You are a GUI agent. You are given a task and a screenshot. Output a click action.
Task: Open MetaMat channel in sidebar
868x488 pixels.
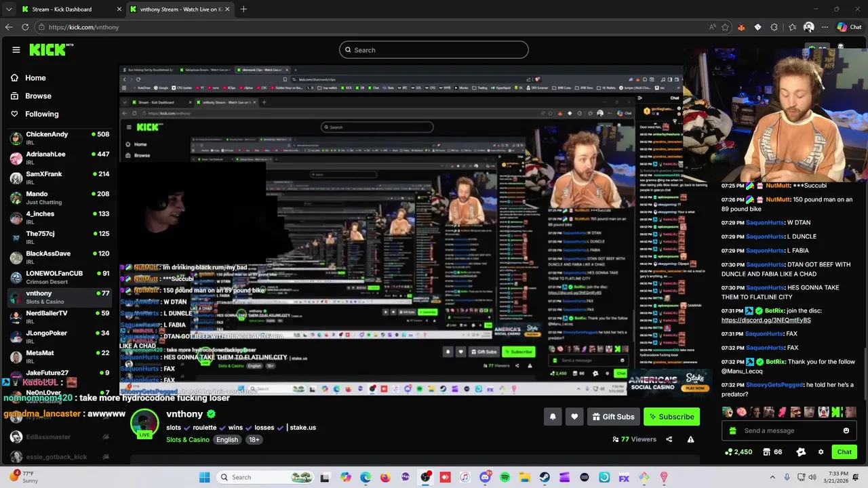point(60,357)
